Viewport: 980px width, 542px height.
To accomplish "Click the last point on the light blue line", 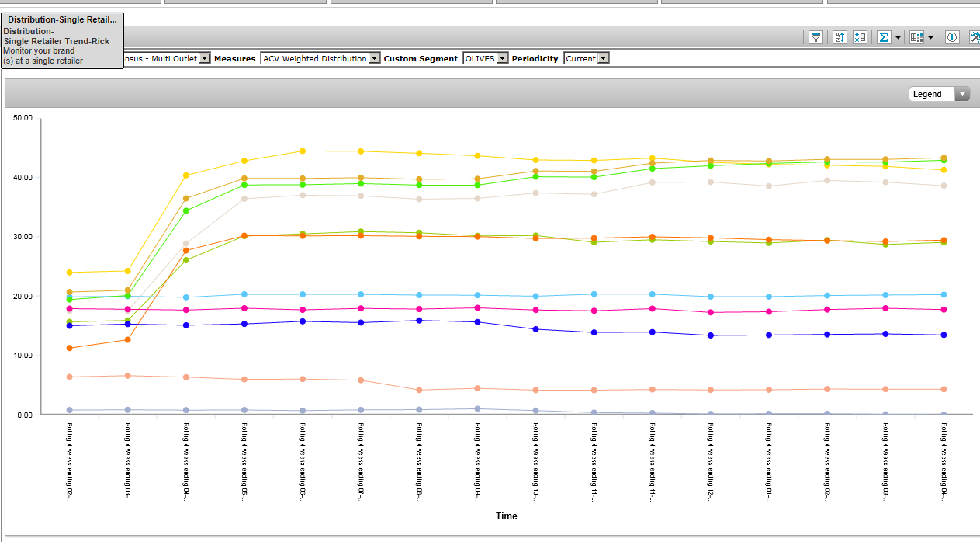I will click(944, 294).
